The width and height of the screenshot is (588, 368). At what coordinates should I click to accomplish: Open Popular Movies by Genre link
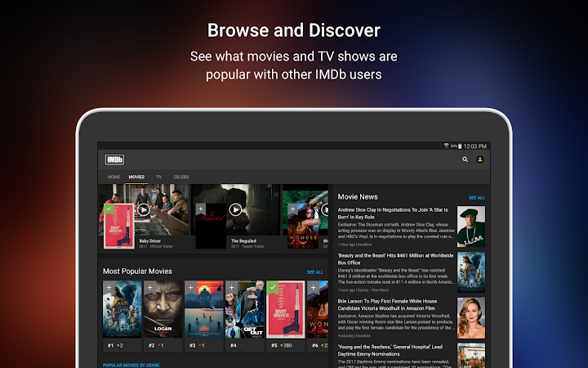click(x=131, y=365)
